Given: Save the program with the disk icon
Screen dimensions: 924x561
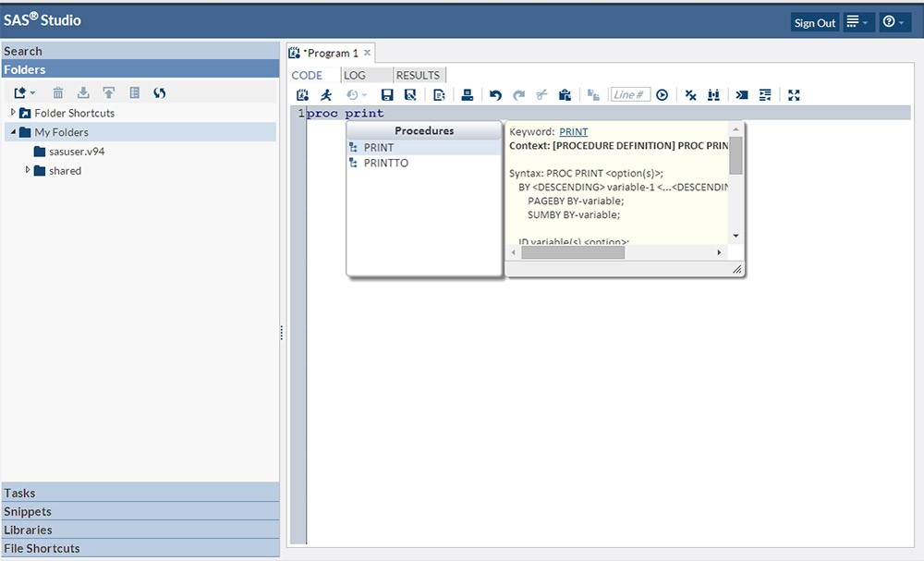Looking at the screenshot, I should pyautogui.click(x=387, y=95).
